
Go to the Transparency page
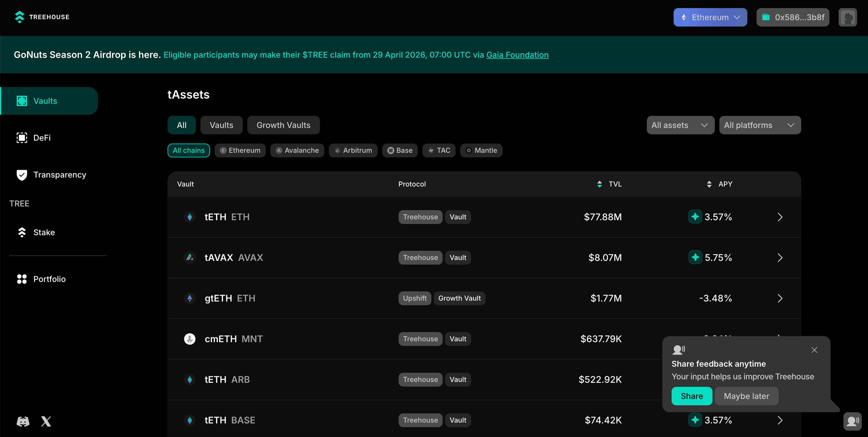[x=52, y=175]
